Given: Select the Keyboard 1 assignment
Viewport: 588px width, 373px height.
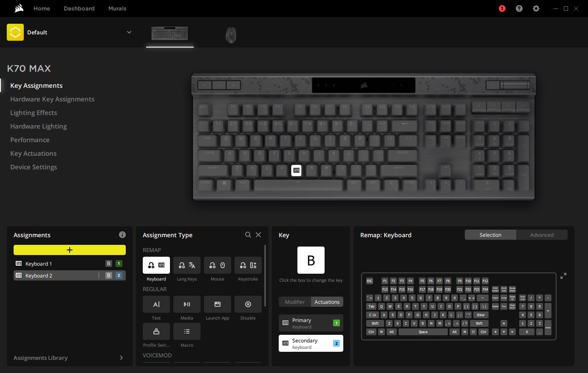Looking at the screenshot, I should (70, 264).
